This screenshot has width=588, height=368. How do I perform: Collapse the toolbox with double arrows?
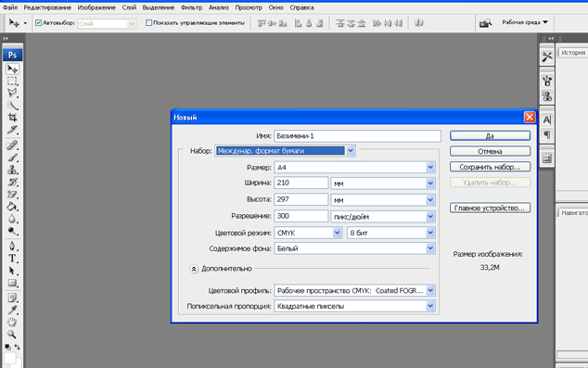pos(6,38)
